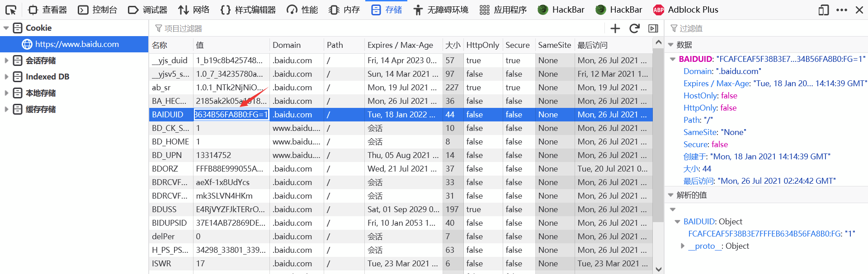Open the 样式编辑器 style editor tab
This screenshot has height=274, width=868.
[x=248, y=9]
